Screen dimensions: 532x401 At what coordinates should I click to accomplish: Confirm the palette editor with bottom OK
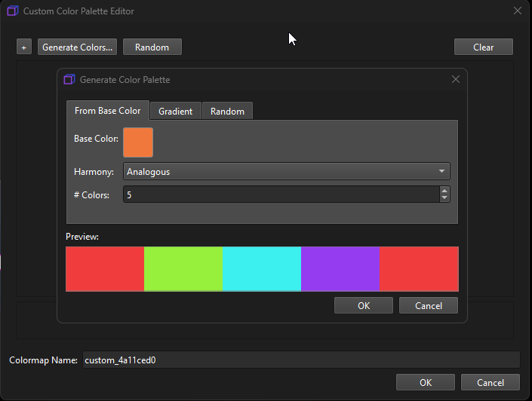tap(426, 382)
